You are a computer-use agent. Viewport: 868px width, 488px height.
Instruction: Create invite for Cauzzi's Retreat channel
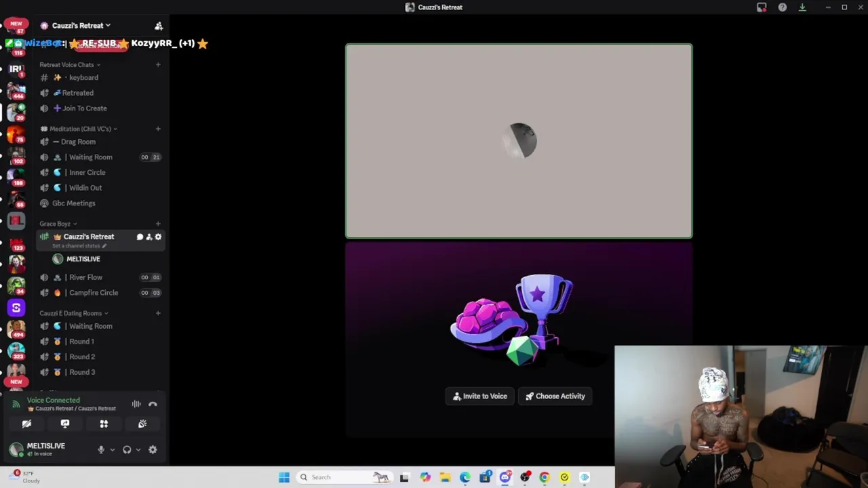click(x=149, y=237)
